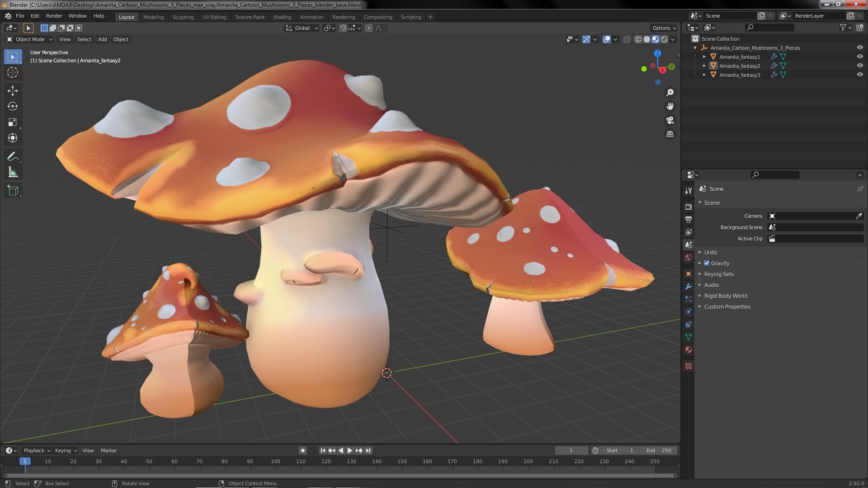Open Object properties tab

tap(689, 274)
